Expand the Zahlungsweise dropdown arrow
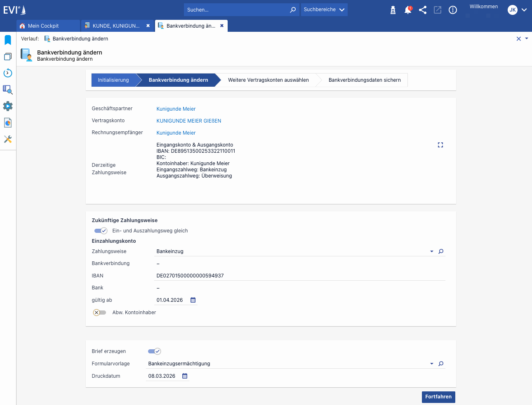The image size is (532, 405). point(432,251)
